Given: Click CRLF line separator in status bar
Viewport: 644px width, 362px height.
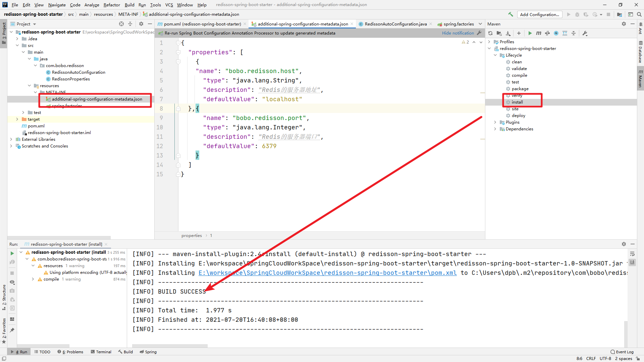Looking at the screenshot, I should coord(591,358).
